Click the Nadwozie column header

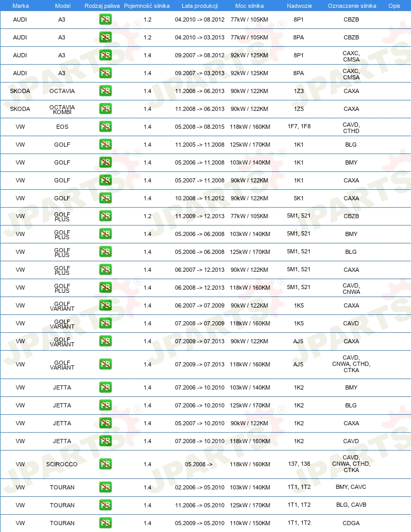click(300, 6)
